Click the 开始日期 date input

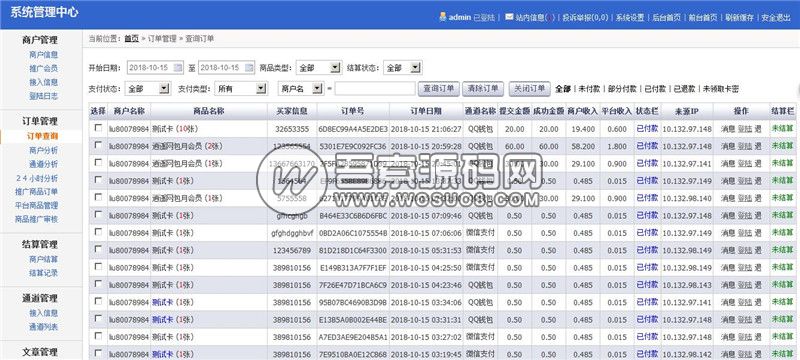155,67
